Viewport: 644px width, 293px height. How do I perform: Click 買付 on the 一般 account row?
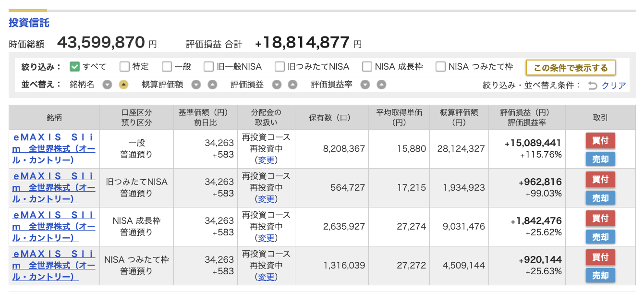coord(600,140)
